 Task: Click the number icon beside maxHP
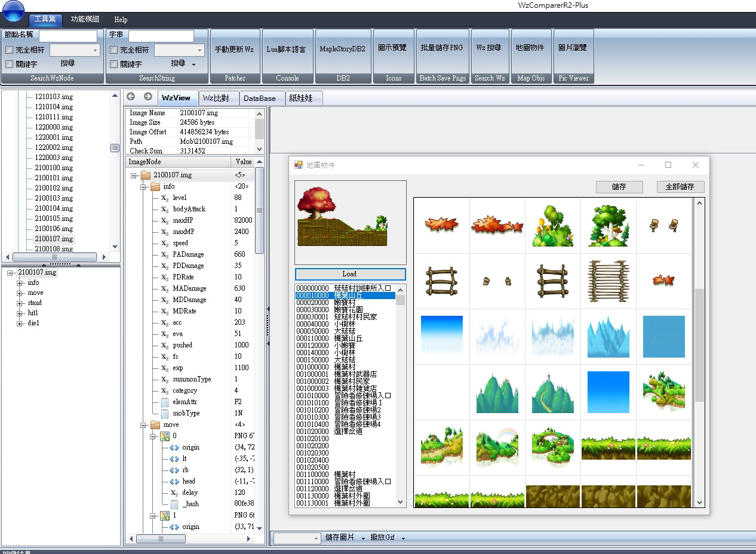165,220
